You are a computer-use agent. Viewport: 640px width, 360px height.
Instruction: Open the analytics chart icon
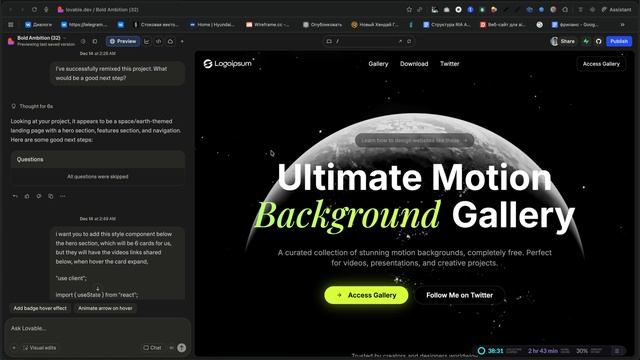point(147,41)
